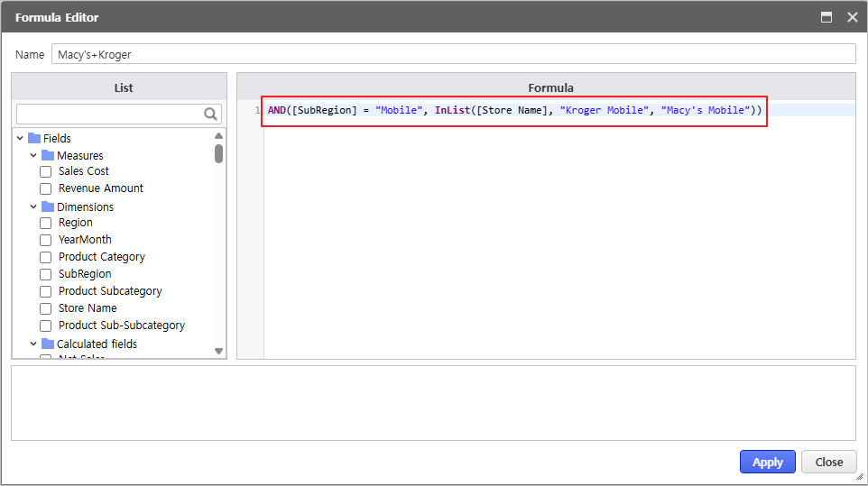Screen dimensions: 868x486
Task: Click the list scrollbar up arrow
Action: point(218,135)
